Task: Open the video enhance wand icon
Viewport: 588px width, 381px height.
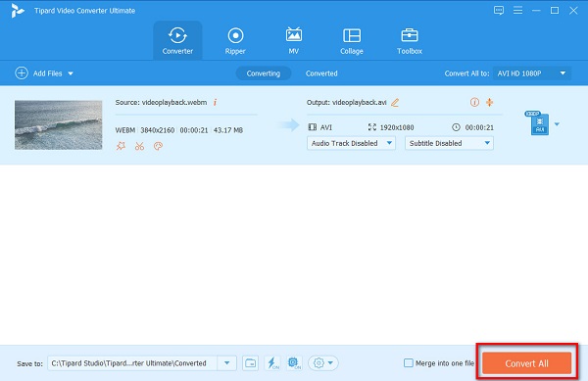Action: (x=121, y=146)
